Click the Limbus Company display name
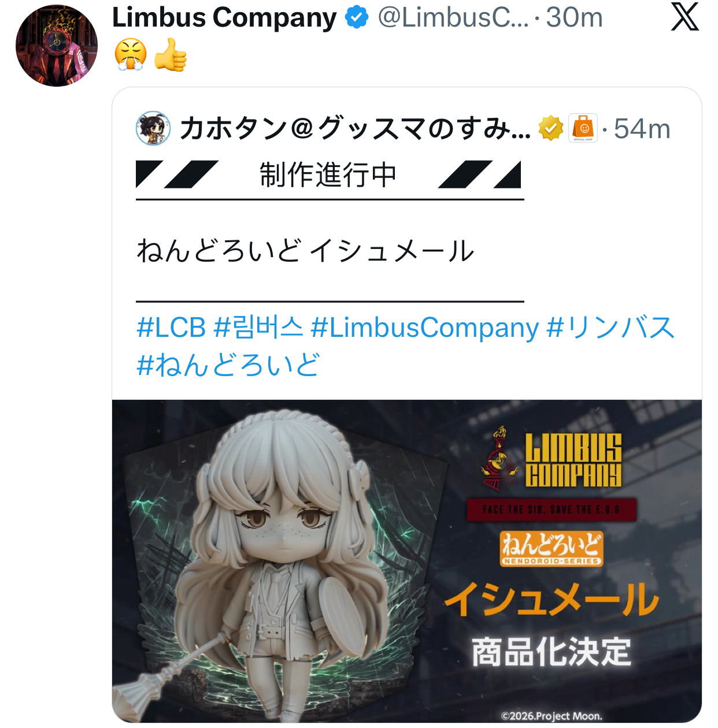Viewport: 718px width, 728px height. coord(224,17)
